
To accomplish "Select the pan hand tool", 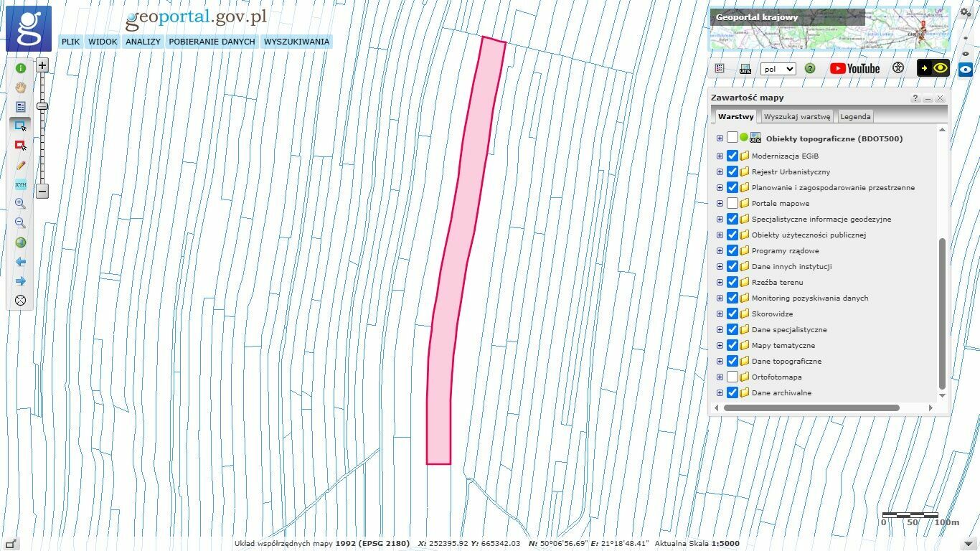I will click(20, 88).
